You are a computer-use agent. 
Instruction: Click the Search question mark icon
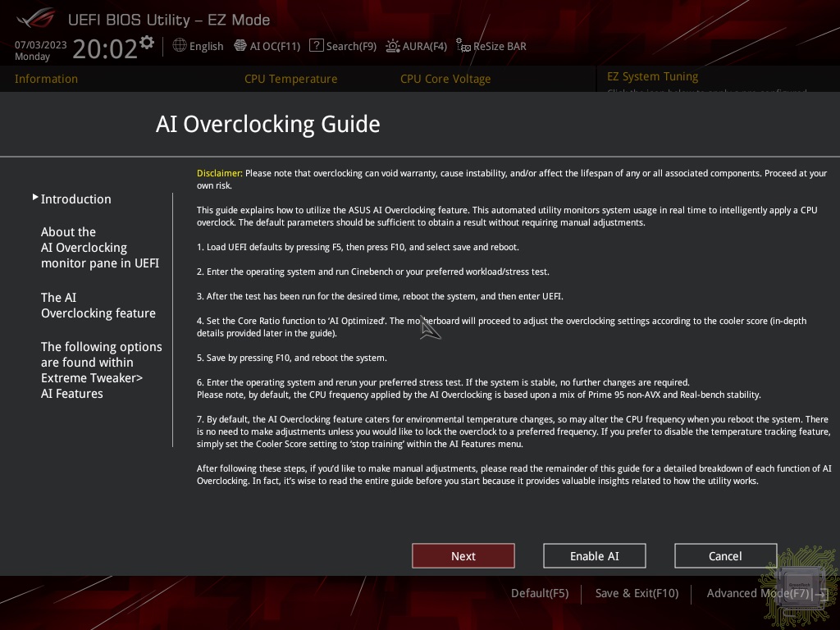[x=316, y=46]
